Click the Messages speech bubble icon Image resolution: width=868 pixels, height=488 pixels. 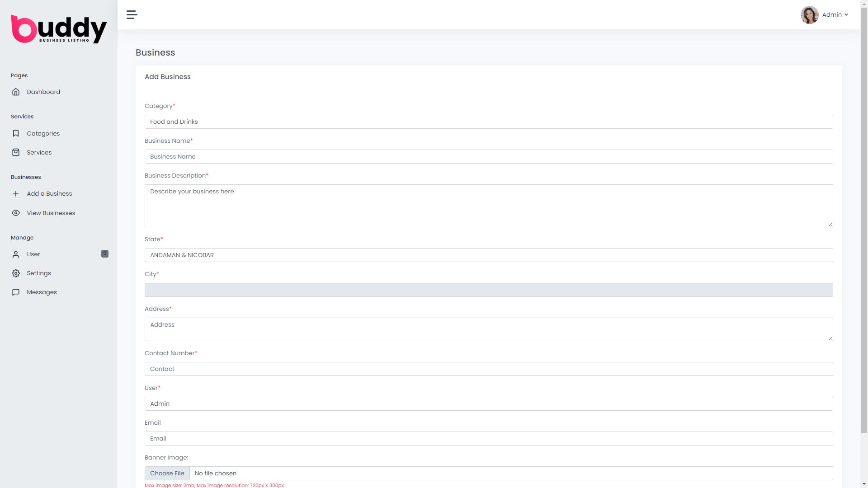click(x=16, y=292)
